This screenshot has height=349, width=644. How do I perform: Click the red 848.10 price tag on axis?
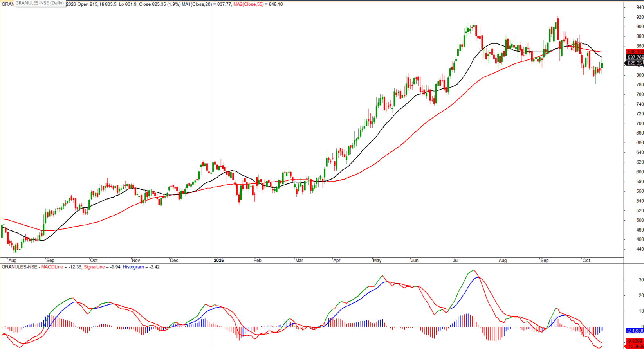[635, 52]
